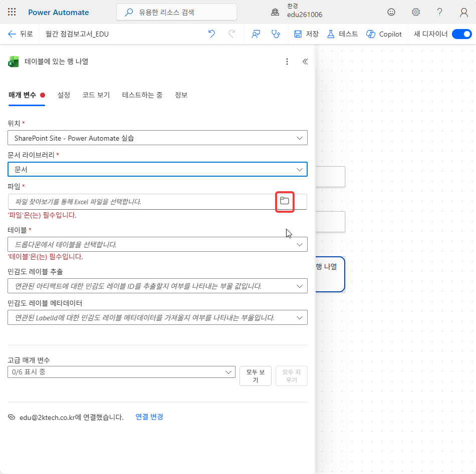Switch to the 코드 보기 tab
This screenshot has width=476, height=474.
click(96, 95)
